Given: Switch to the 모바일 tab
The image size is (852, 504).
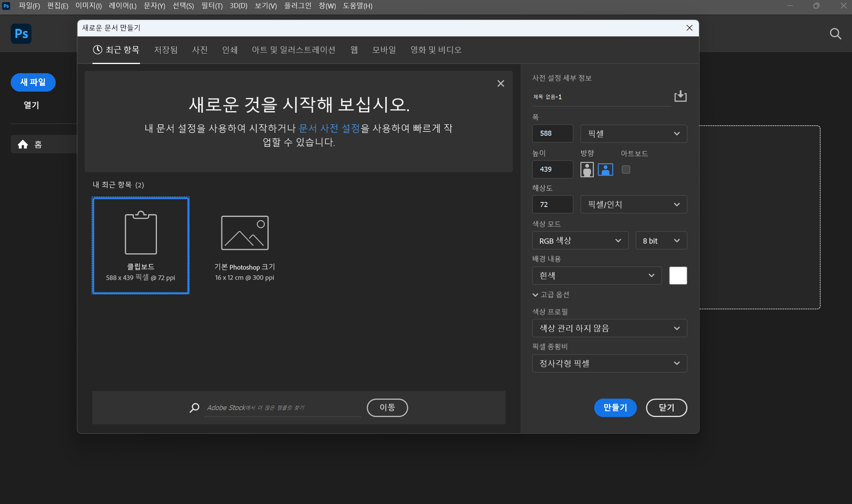Looking at the screenshot, I should tap(384, 50).
